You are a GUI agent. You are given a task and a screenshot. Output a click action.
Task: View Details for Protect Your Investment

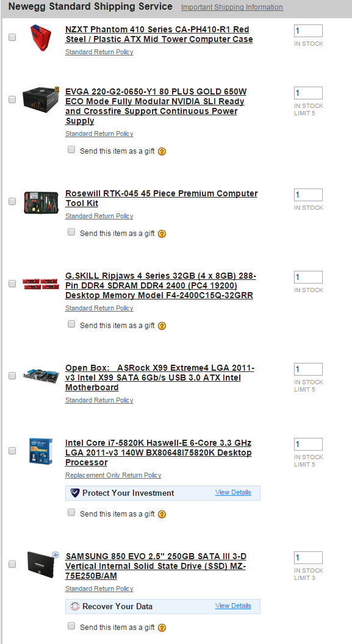pyautogui.click(x=233, y=492)
